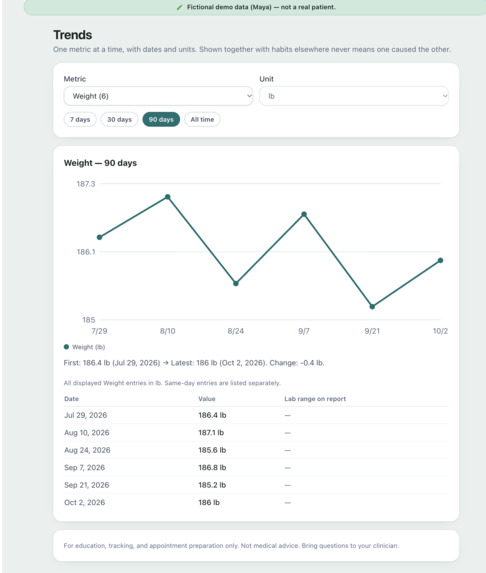Image resolution: width=486 pixels, height=573 pixels.
Task: Click the lowest chart point at 9/21
Action: click(372, 306)
